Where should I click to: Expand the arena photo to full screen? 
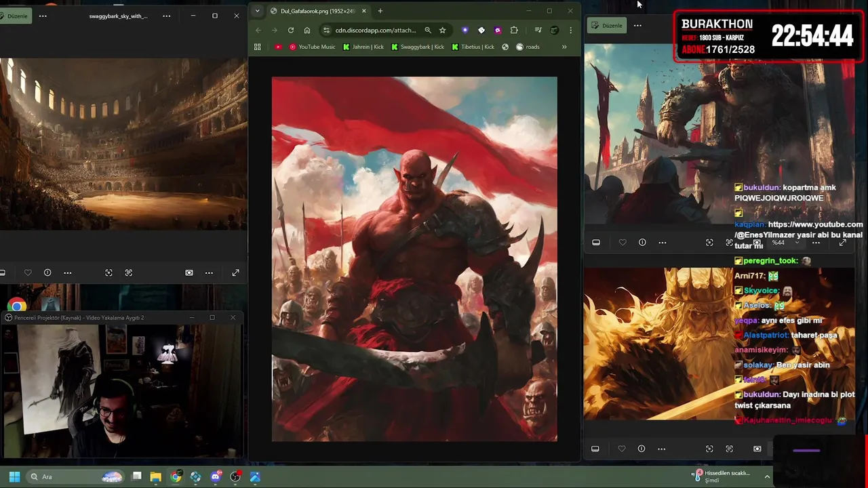click(x=235, y=272)
